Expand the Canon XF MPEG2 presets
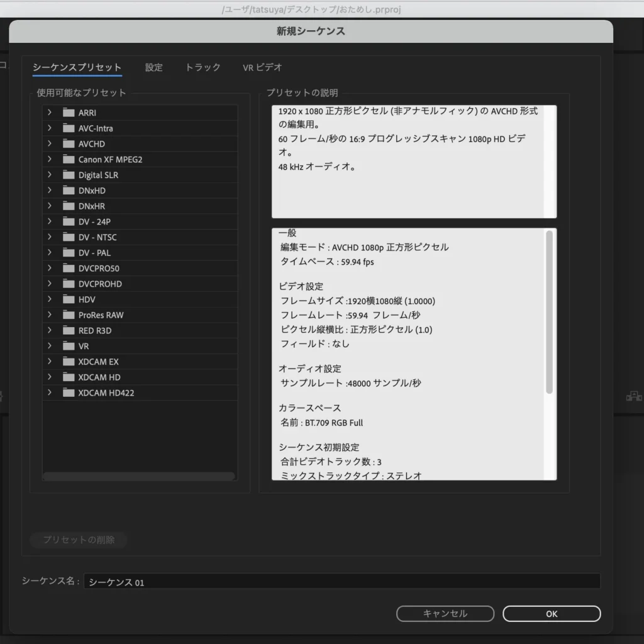Viewport: 644px width, 644px height. click(50, 160)
